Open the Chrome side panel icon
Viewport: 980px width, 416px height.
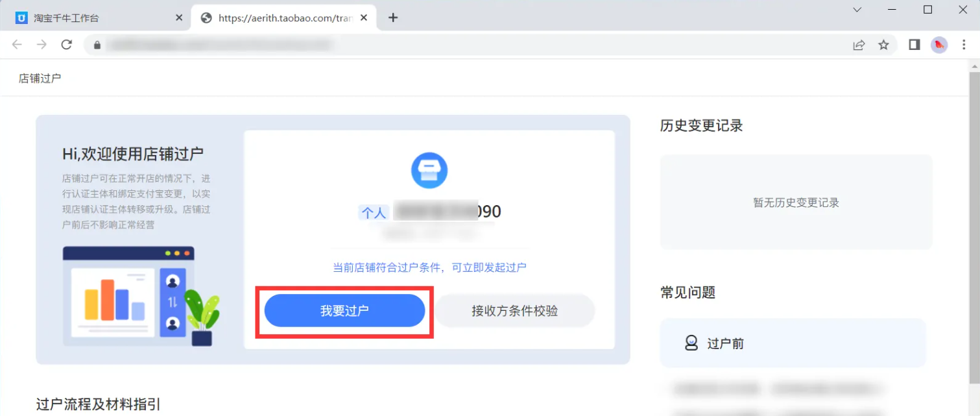click(x=914, y=44)
